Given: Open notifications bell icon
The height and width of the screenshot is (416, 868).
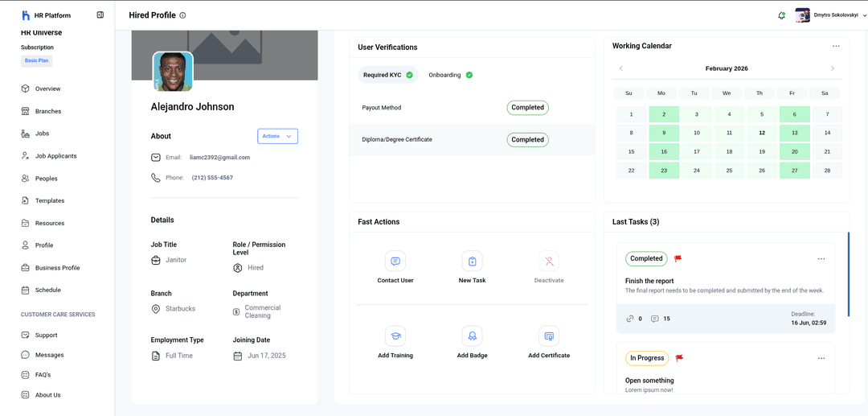Looking at the screenshot, I should tap(781, 15).
